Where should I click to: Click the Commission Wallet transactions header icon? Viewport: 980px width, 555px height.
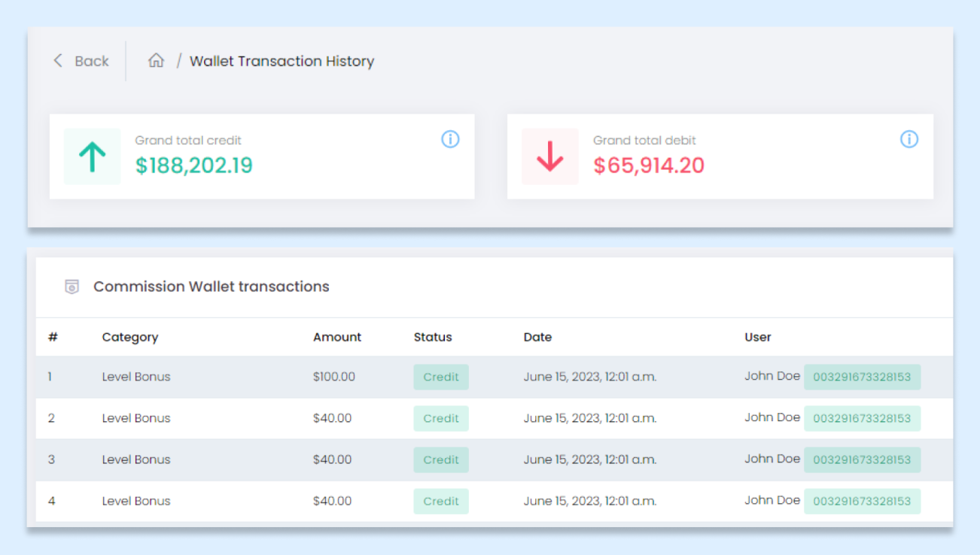[72, 287]
